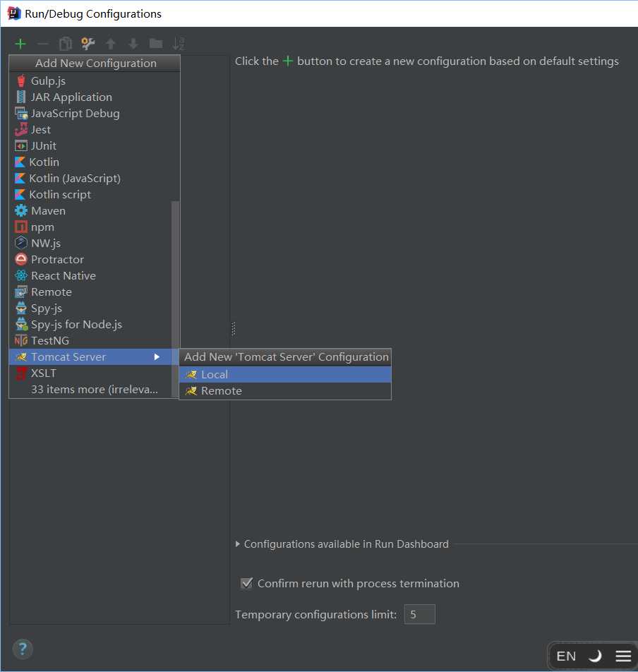This screenshot has width=638, height=672.
Task: Show the 33 items more entry
Action: (x=90, y=389)
